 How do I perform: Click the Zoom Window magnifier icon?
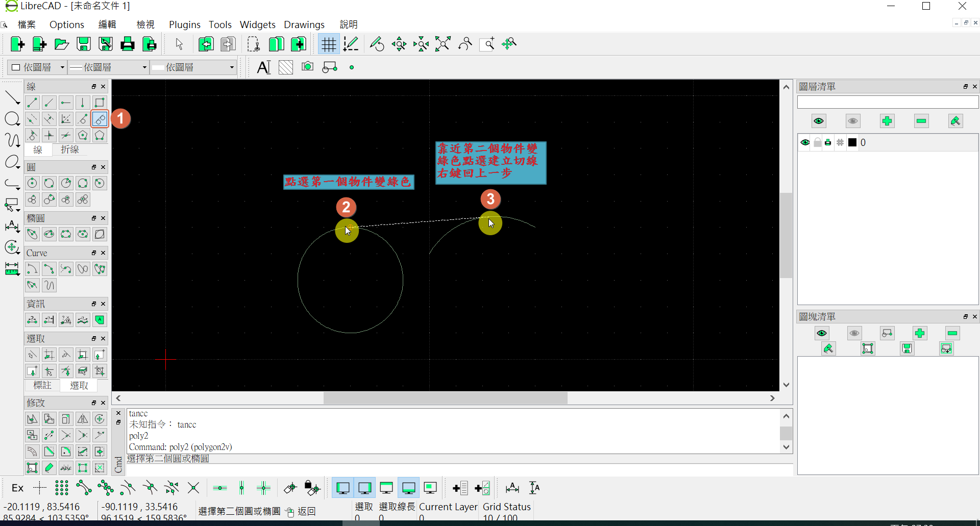pyautogui.click(x=487, y=44)
